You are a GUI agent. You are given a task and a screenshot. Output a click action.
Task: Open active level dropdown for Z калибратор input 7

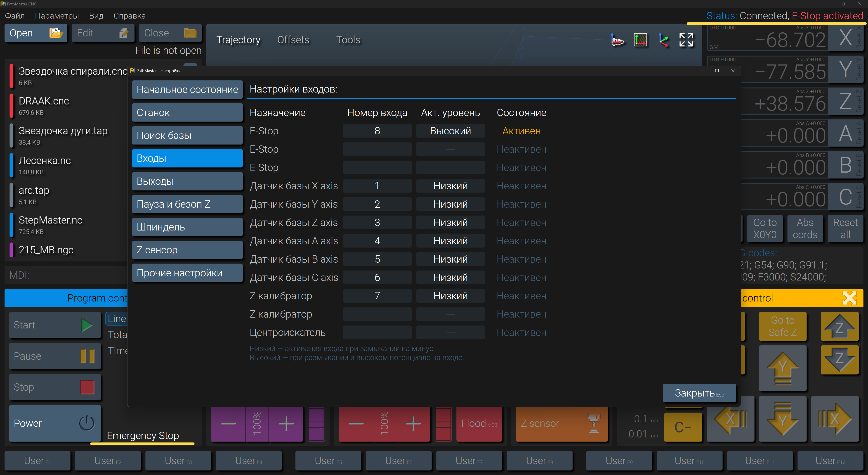[450, 296]
